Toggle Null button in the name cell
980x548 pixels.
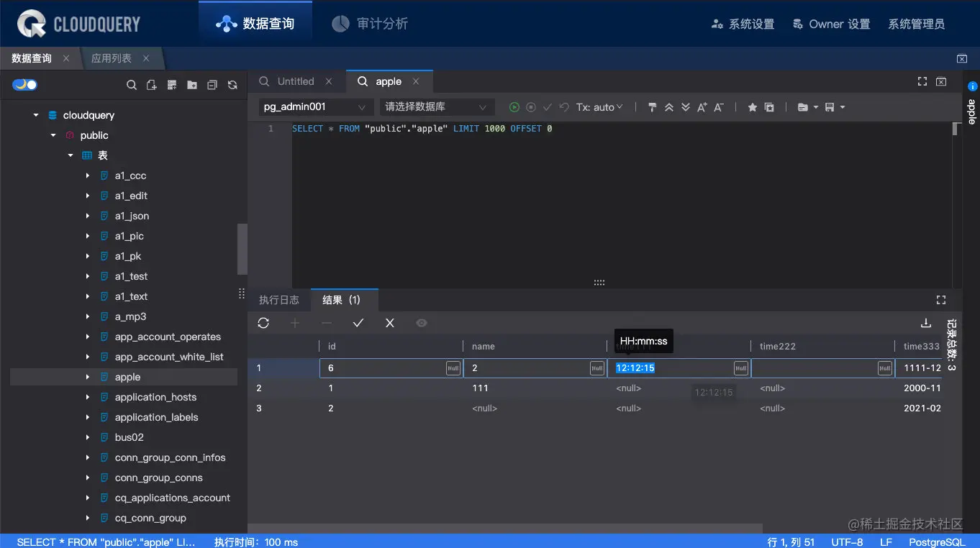[x=597, y=368]
